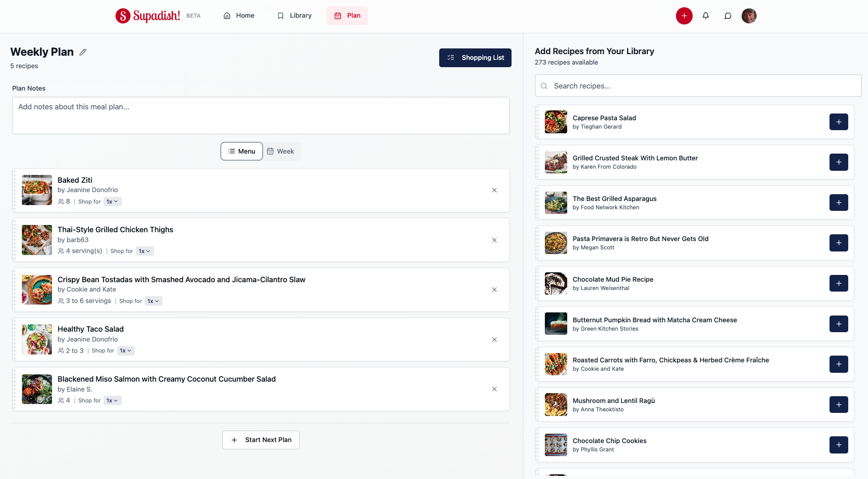Open the 1x shop quantity dropdown for Healthy Taco Salad

pos(125,350)
